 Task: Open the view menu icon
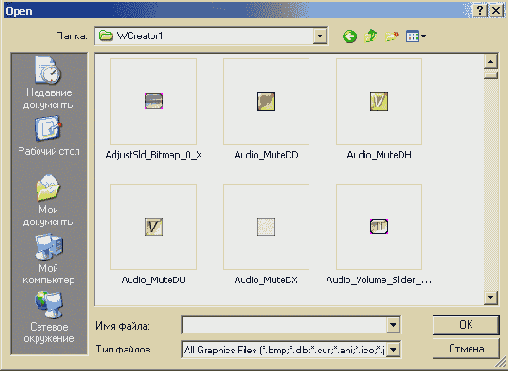(x=416, y=36)
